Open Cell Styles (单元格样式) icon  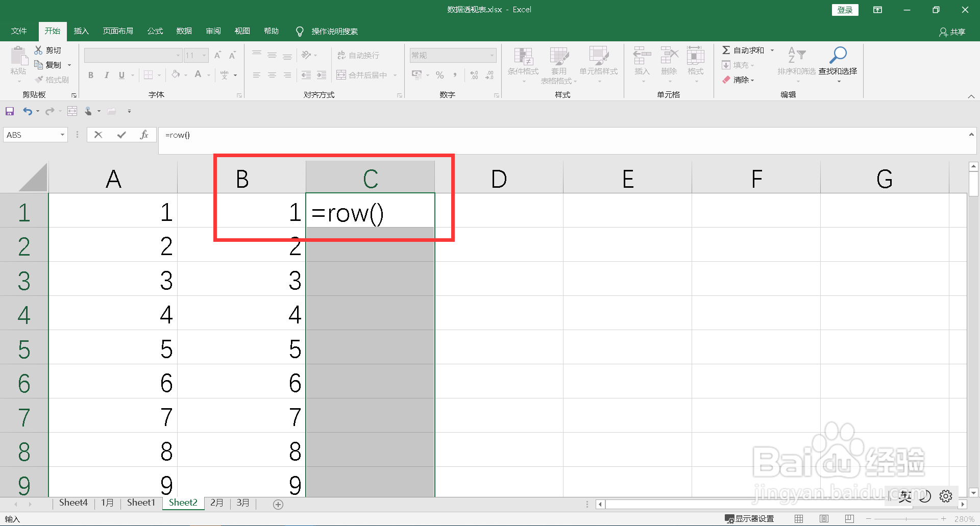click(599, 56)
